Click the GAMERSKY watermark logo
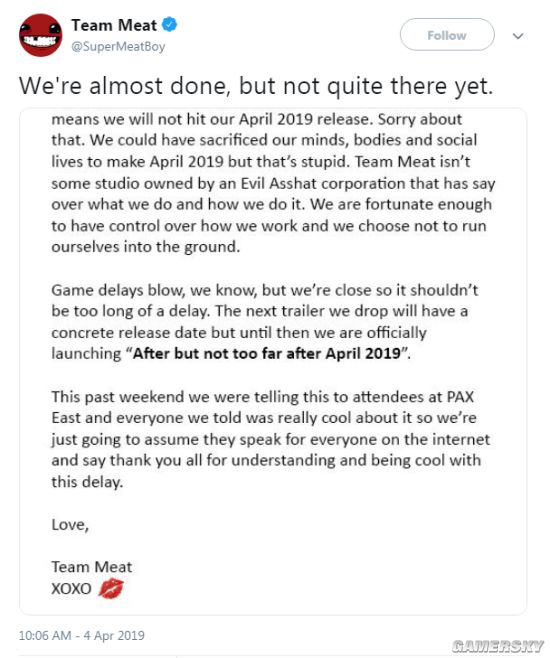The image size is (550, 658). pos(498,646)
